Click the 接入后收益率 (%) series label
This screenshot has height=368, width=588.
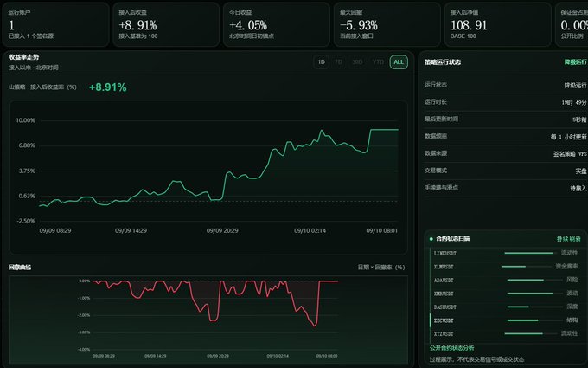click(54, 87)
